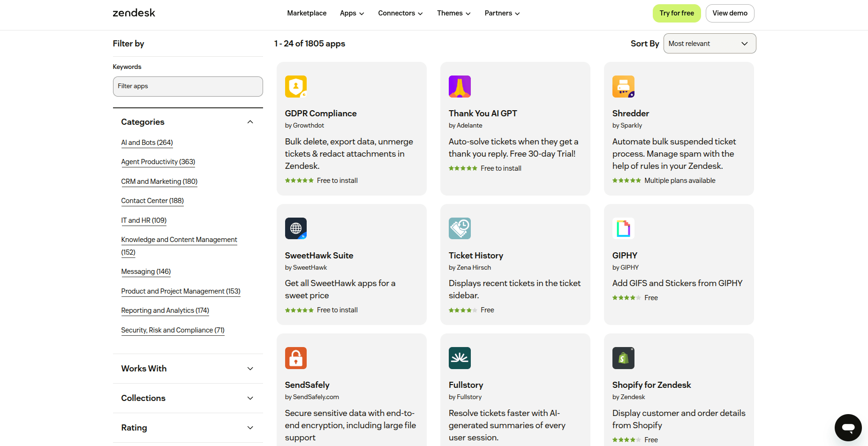This screenshot has width=868, height=446.
Task: Click 'Multiple plans available' on Shredder card
Action: (x=679, y=181)
